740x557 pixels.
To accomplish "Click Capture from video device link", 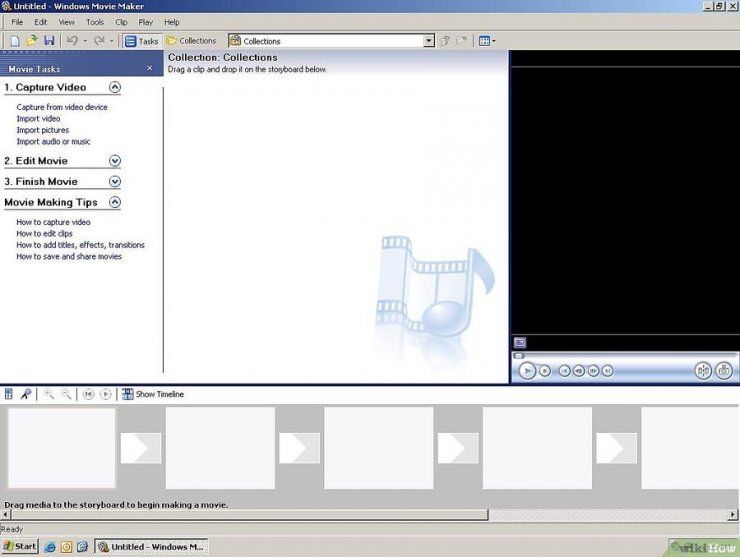I will click(62, 107).
